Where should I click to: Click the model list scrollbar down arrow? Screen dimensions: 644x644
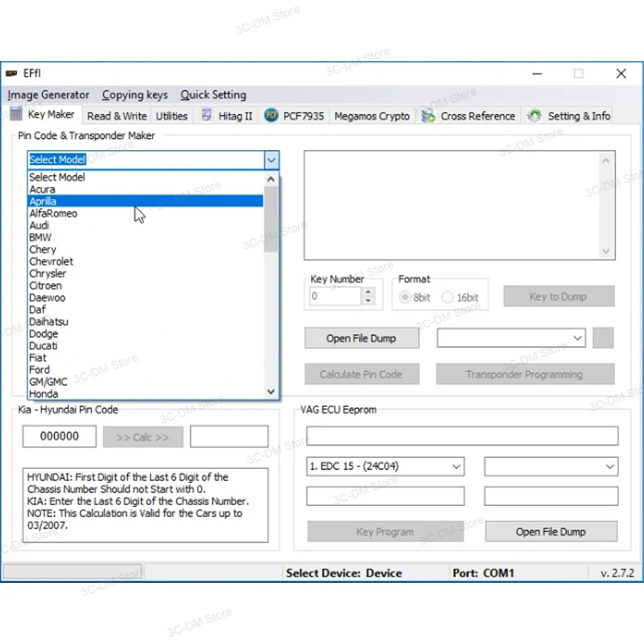tap(270, 392)
